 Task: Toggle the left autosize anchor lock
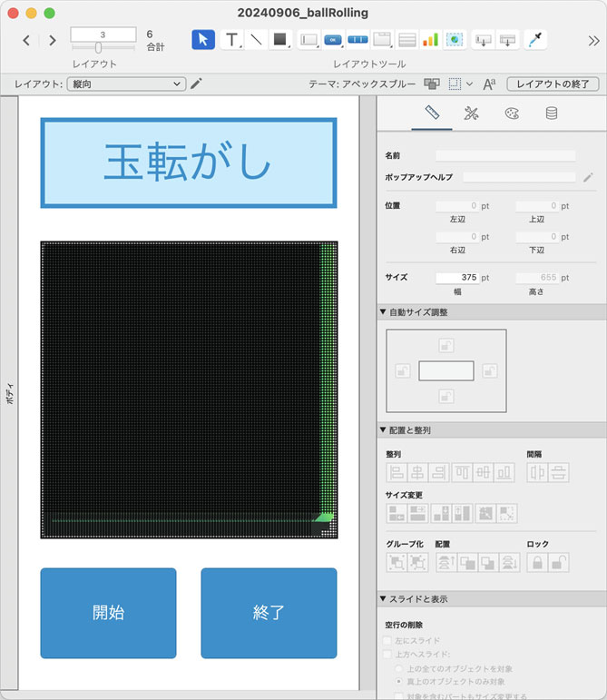tap(403, 370)
